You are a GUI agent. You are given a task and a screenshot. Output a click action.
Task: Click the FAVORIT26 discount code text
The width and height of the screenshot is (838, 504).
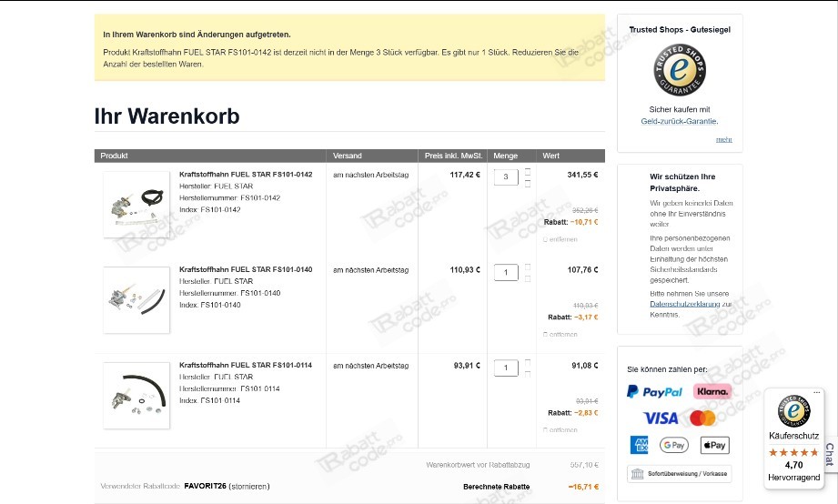pyautogui.click(x=206, y=487)
